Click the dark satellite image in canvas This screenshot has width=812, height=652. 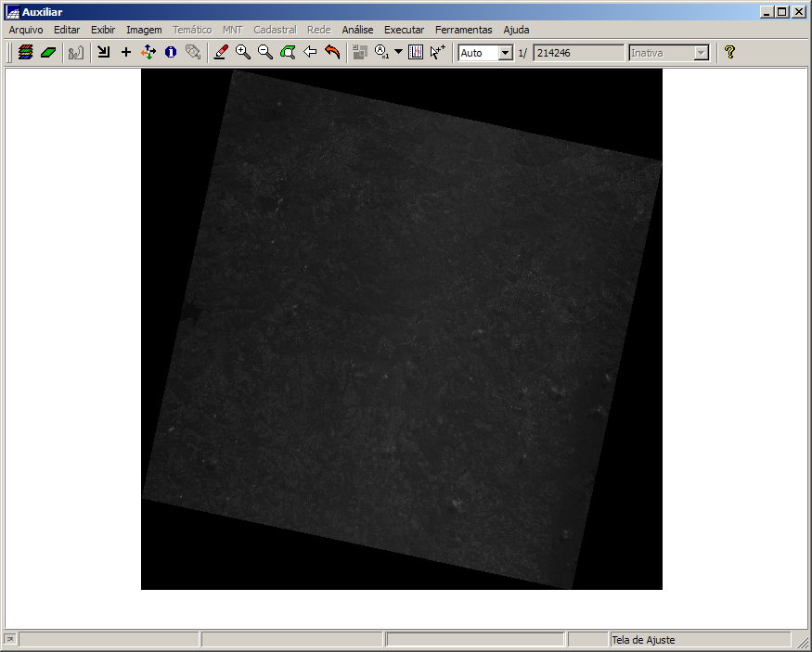click(401, 329)
